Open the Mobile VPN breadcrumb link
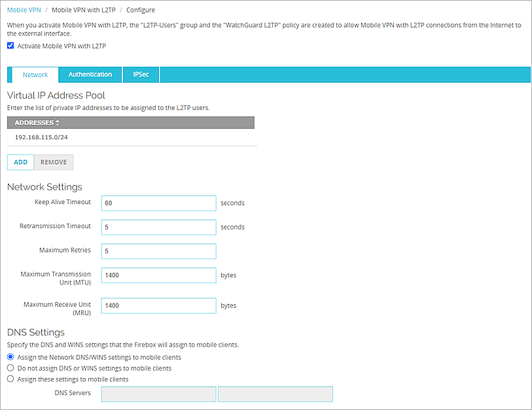The image size is (532, 410). click(x=24, y=10)
